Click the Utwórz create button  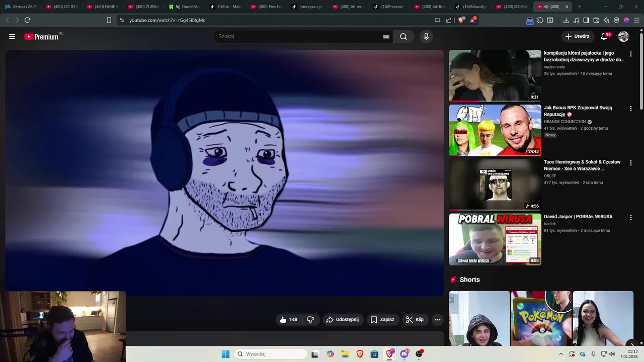point(577,36)
